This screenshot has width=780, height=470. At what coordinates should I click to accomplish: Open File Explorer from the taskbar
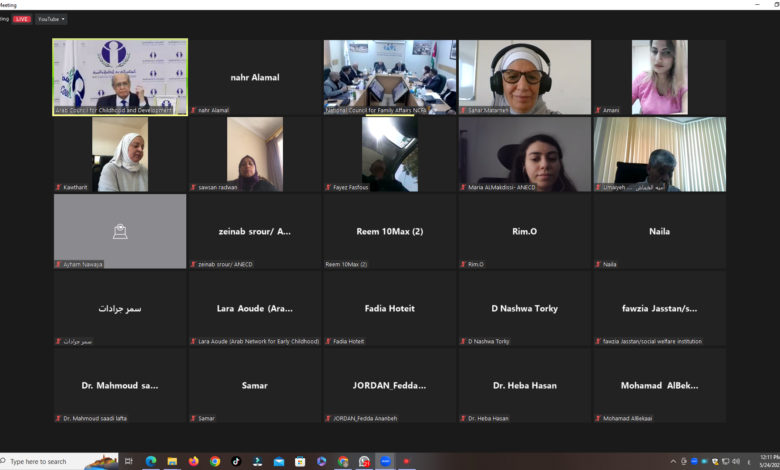(172, 461)
